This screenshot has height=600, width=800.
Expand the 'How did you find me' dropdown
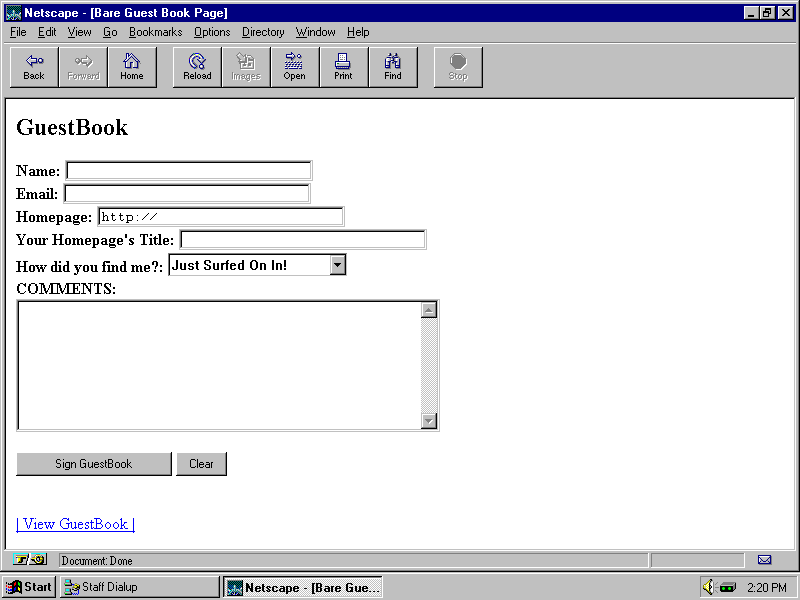(x=338, y=265)
